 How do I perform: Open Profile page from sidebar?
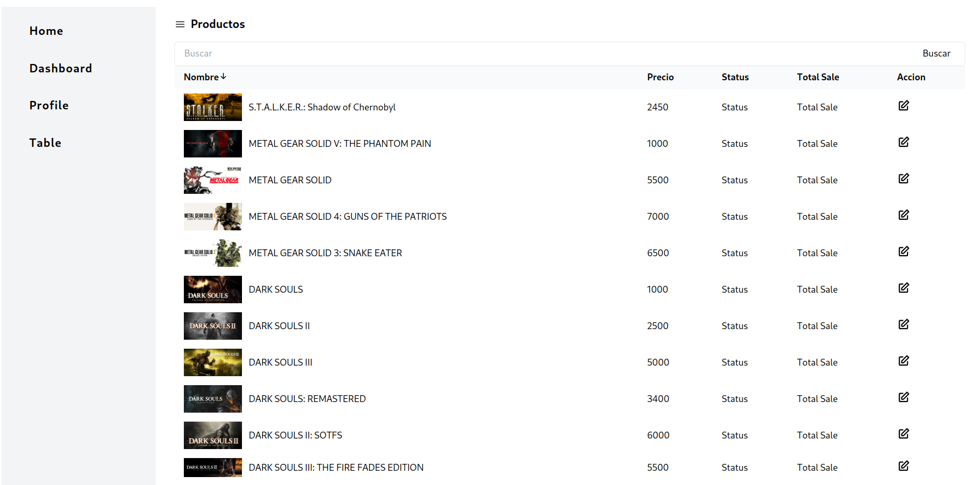click(49, 105)
